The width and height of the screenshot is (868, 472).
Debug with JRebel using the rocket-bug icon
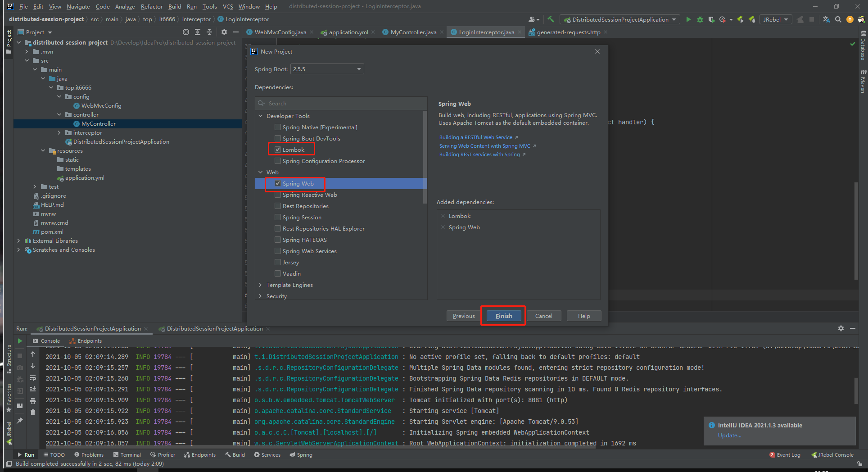752,19
